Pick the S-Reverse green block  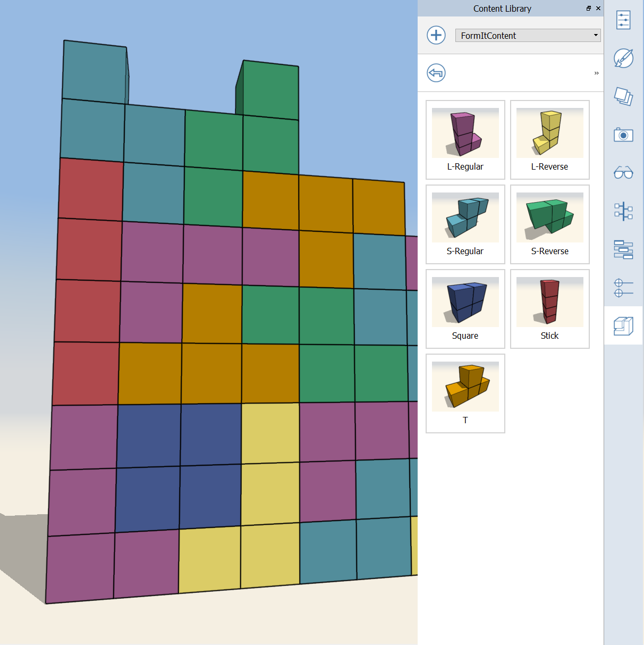tap(550, 224)
